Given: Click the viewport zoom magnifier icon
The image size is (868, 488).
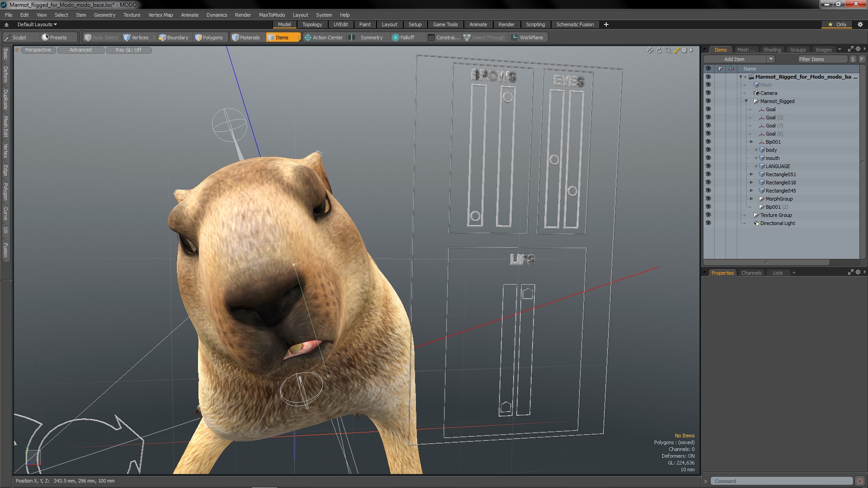Looking at the screenshot, I should pos(668,50).
